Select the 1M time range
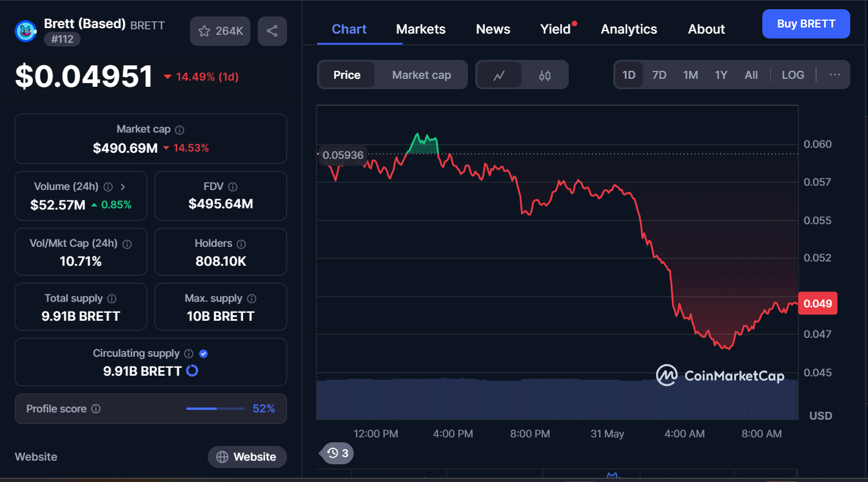Screen dimensions: 868x482 pos(690,75)
